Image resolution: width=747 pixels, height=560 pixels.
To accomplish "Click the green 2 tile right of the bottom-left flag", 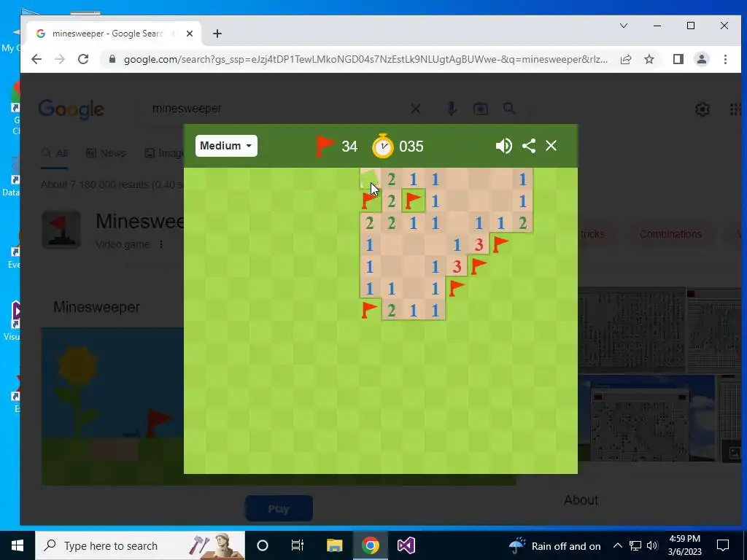I will point(392,309).
